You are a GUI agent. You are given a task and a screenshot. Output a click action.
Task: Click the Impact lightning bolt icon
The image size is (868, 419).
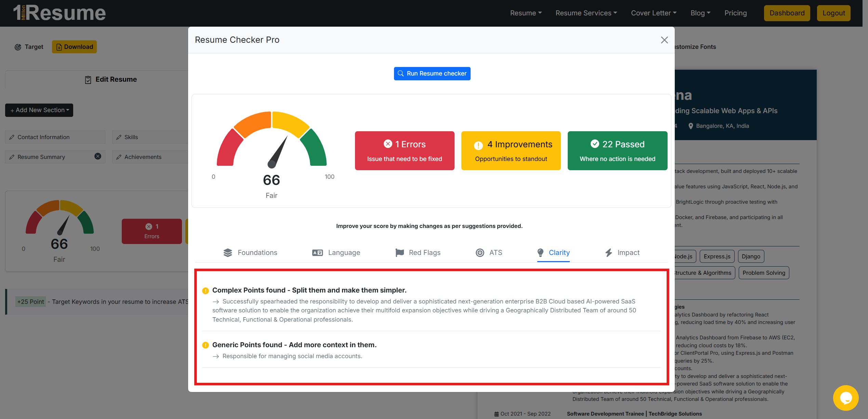coord(609,253)
